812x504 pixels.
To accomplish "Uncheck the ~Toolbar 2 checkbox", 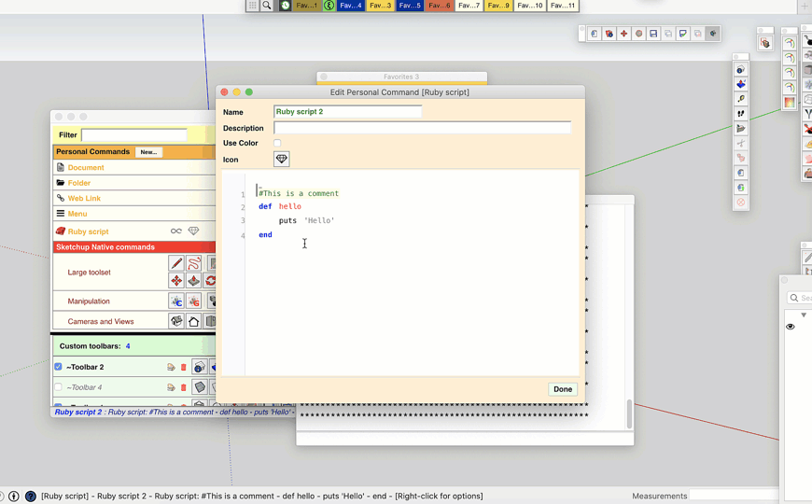I will click(58, 367).
